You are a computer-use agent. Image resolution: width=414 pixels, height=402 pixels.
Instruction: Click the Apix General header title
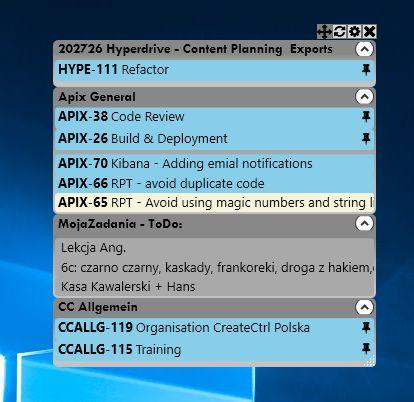pyautogui.click(x=97, y=97)
